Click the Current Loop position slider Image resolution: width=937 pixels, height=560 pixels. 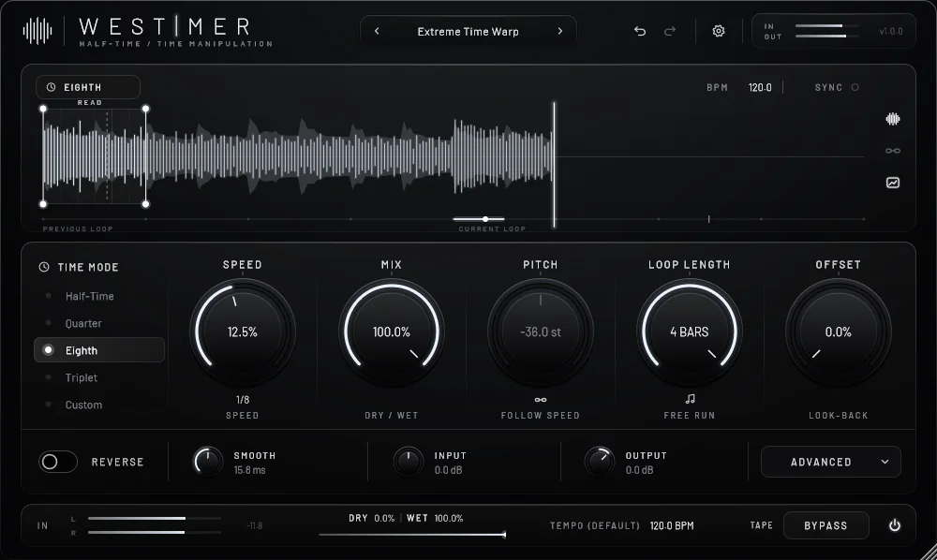pyautogui.click(x=479, y=219)
